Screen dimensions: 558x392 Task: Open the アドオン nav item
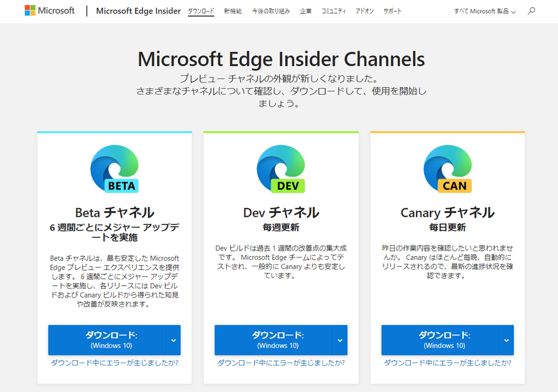click(x=365, y=11)
